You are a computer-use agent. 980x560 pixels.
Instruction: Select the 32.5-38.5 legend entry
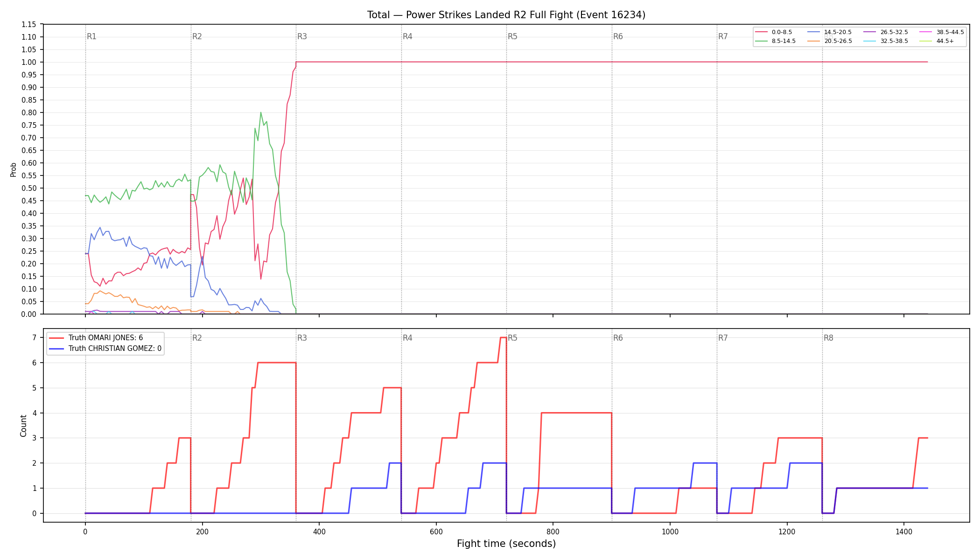click(x=886, y=41)
